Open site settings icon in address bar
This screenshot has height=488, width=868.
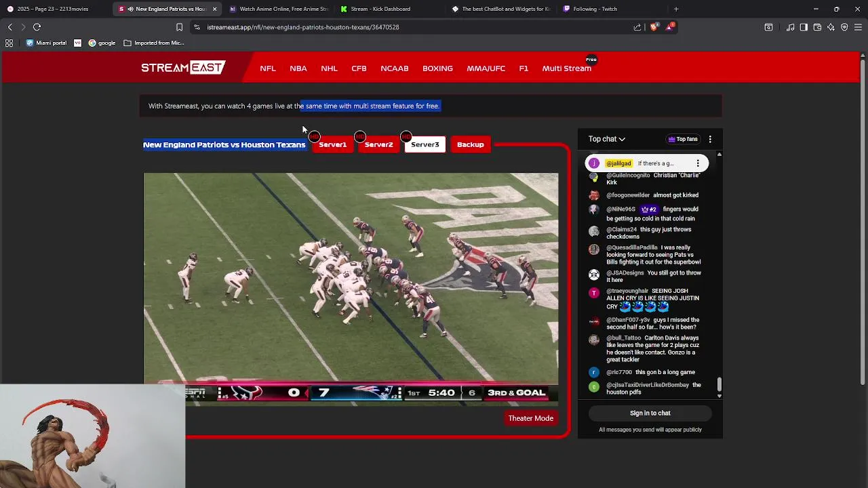(197, 27)
